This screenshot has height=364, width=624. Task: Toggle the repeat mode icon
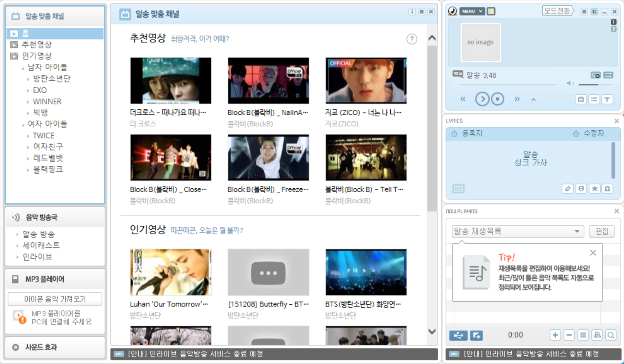point(595,75)
